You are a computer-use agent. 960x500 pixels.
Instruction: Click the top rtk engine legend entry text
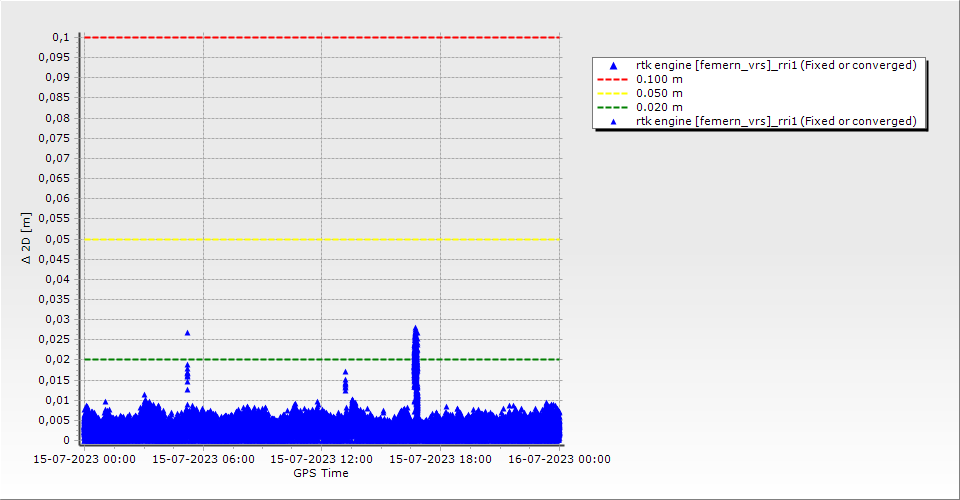[x=776, y=65]
